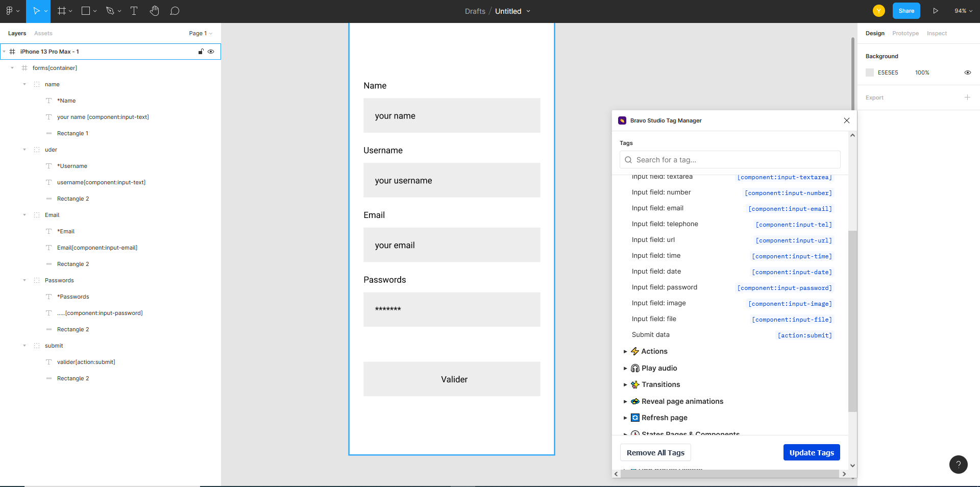Expand the Transitions tag category
Screen dimensions: 980x487
pos(625,384)
